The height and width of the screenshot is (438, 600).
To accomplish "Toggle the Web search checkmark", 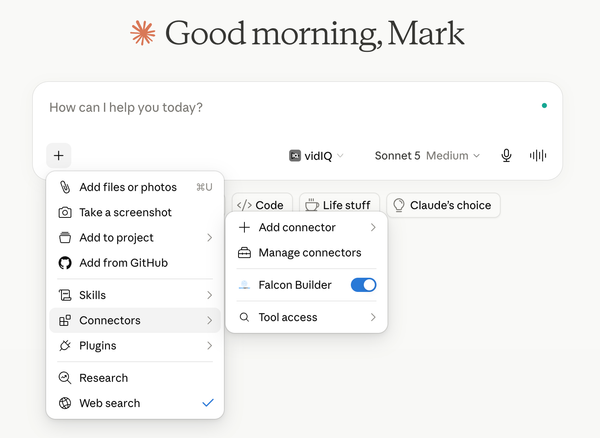I will click(x=208, y=403).
